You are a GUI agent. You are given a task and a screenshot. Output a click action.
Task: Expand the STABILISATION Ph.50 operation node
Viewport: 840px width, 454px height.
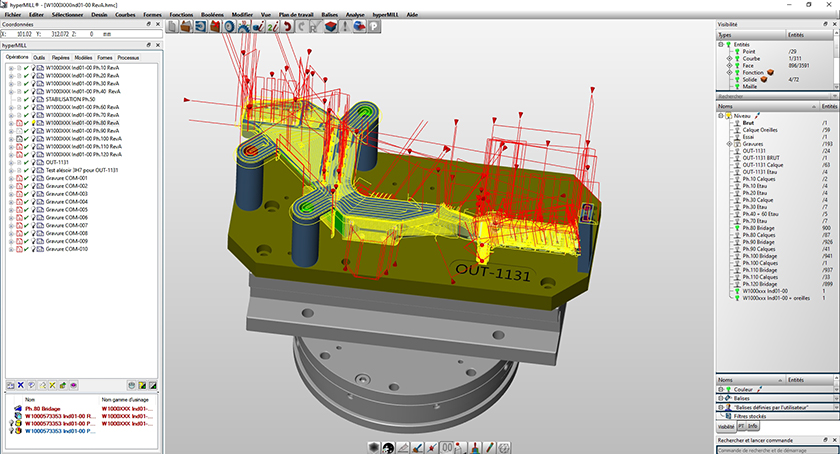coord(10,100)
